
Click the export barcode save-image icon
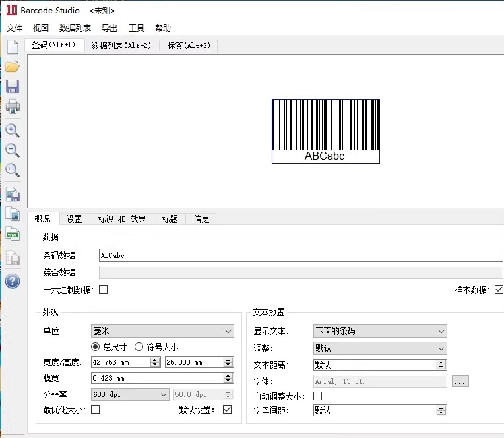coord(13,194)
